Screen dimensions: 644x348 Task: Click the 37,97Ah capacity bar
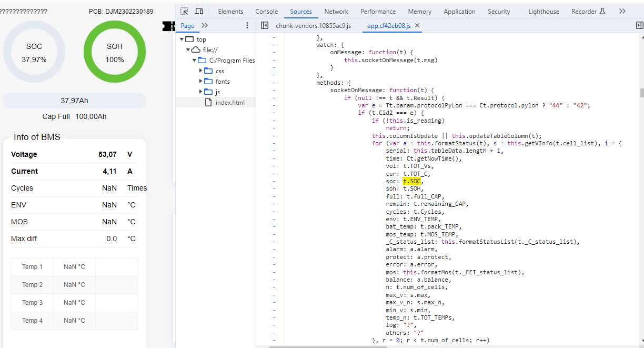(74, 101)
